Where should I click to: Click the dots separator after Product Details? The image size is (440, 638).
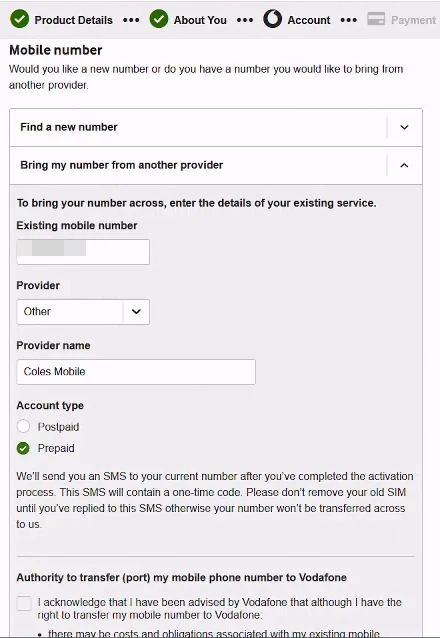tap(131, 20)
